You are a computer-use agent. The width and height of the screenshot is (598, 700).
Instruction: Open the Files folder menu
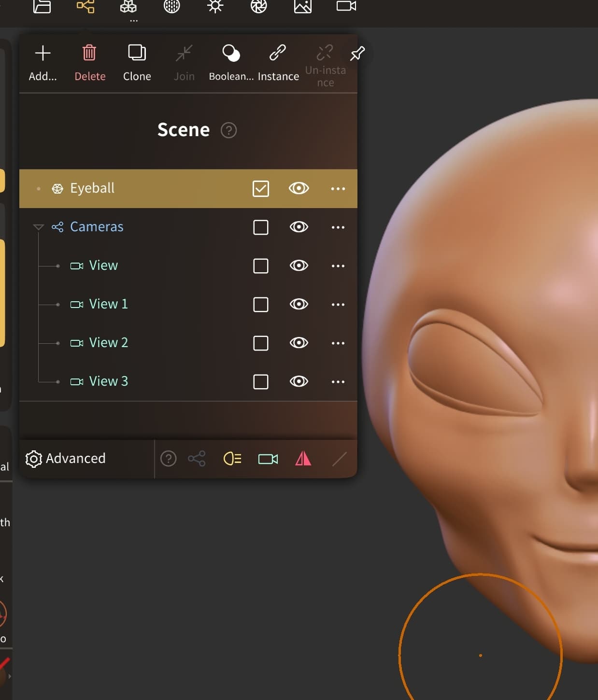click(x=42, y=6)
